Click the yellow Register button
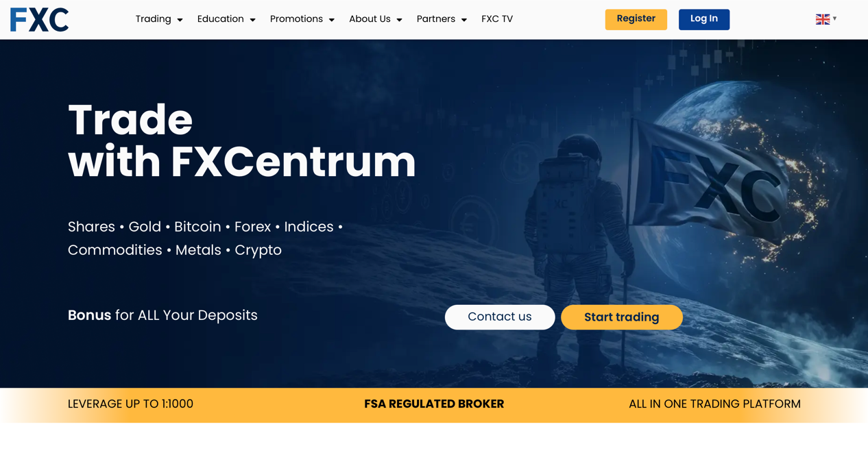 tap(636, 19)
